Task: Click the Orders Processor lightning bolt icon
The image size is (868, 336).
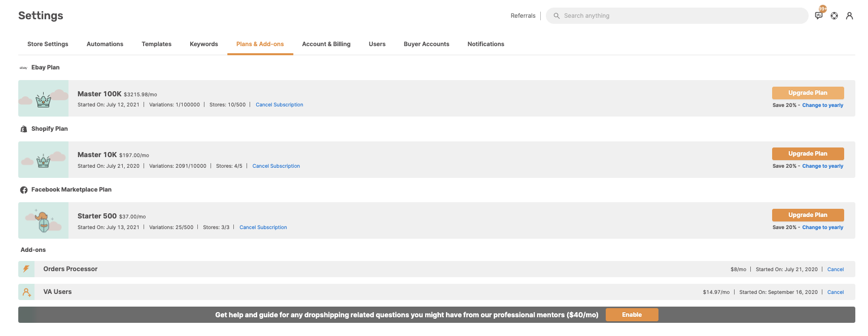Action: tap(26, 269)
